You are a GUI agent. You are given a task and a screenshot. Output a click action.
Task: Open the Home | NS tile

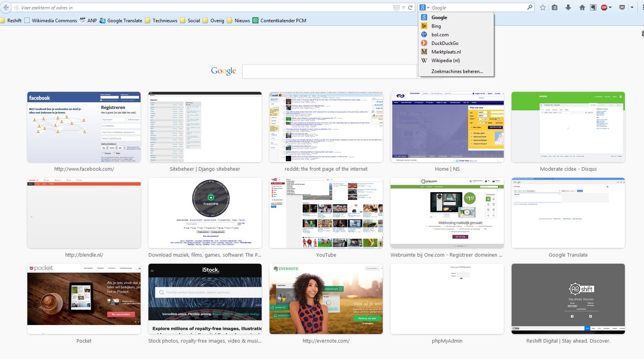click(447, 127)
